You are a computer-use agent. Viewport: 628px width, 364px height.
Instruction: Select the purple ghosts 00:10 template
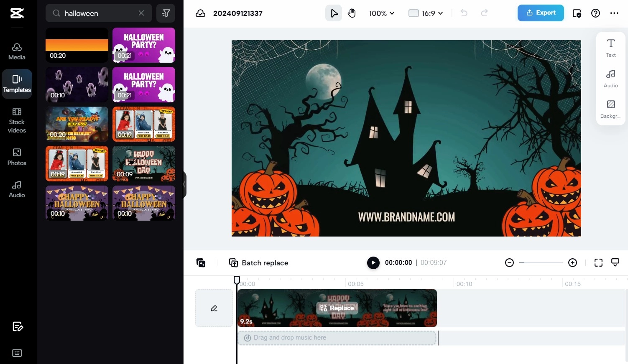pos(77,84)
